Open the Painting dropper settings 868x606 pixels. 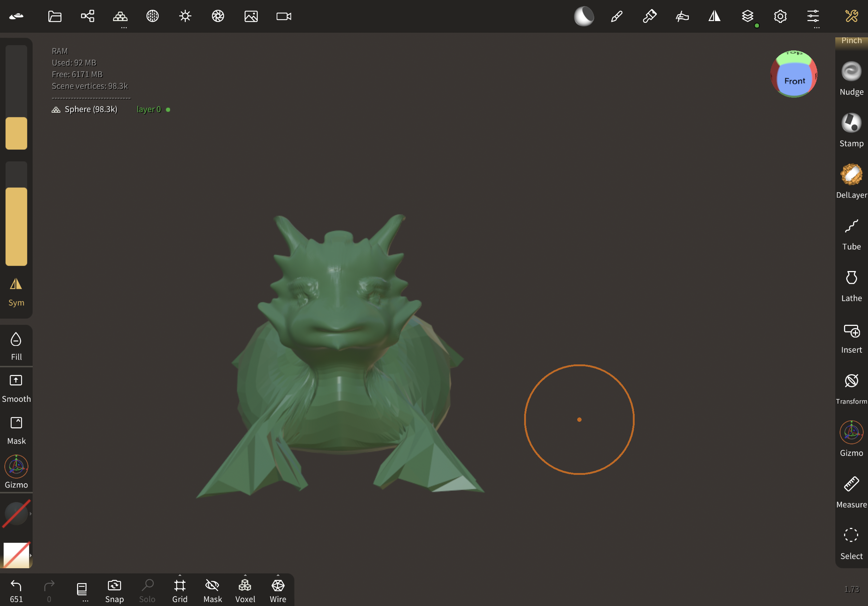[650, 16]
